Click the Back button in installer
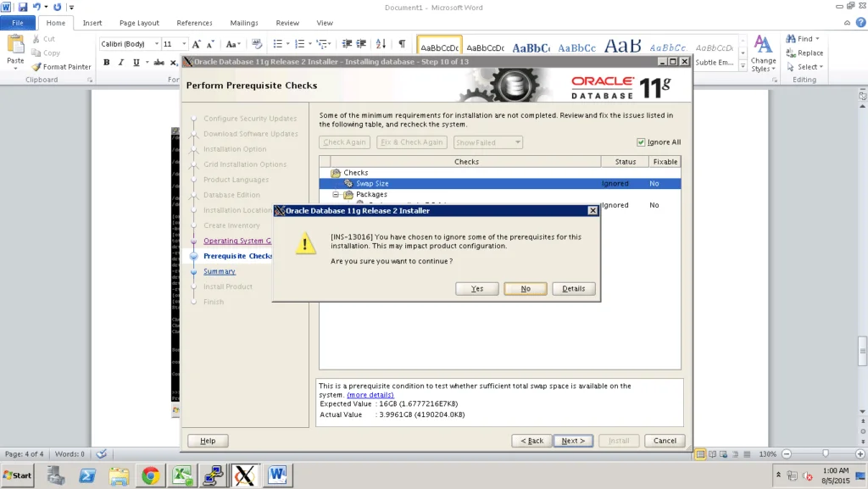This screenshot has width=868, height=489. [x=532, y=441]
